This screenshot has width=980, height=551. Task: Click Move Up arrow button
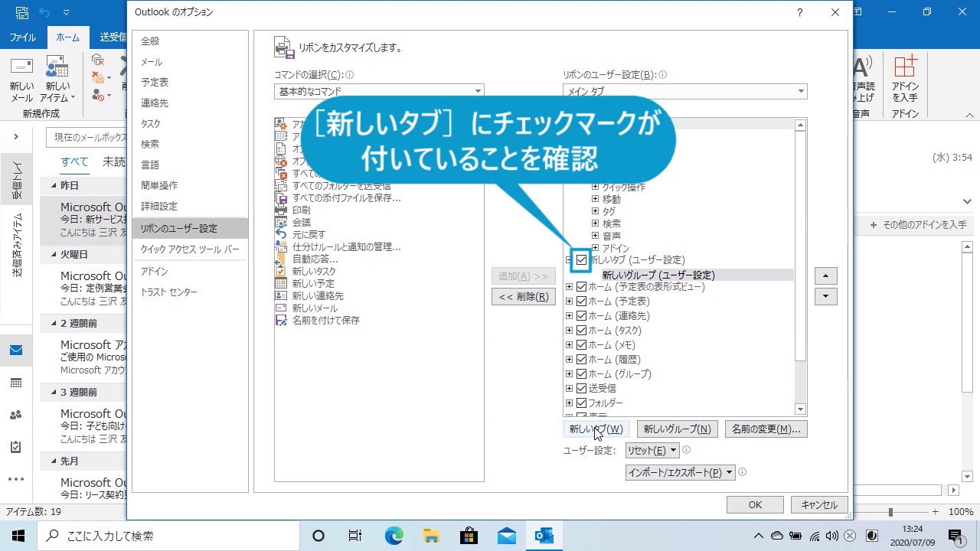[825, 275]
